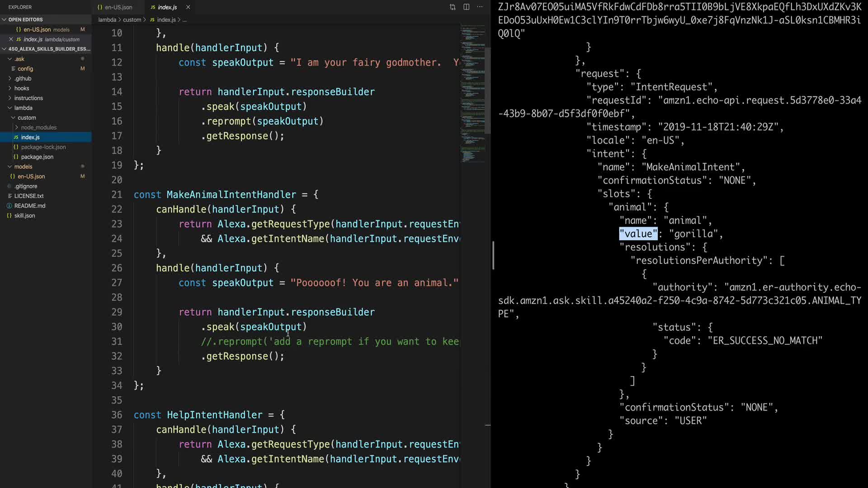
Task: Click the JS icon in breadcrumb bar
Action: [x=152, y=20]
